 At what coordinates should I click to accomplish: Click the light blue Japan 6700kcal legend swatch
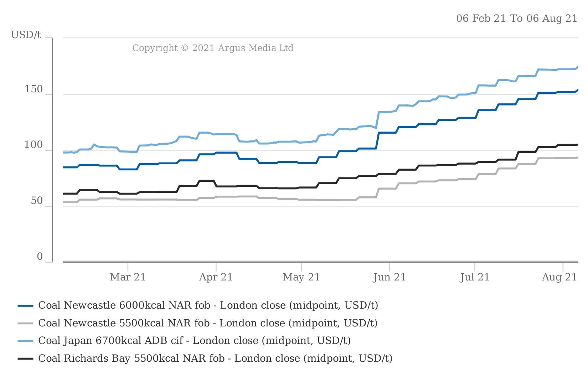[25, 341]
